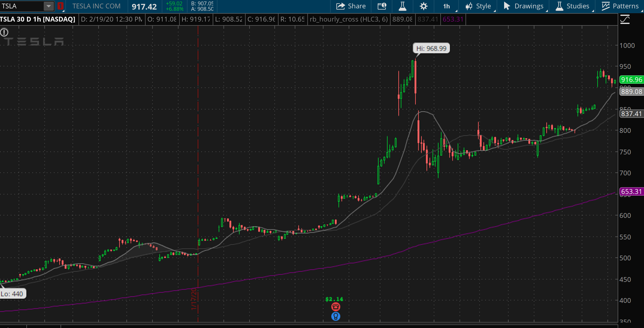Click the exclamation info icon on chart
Image resolution: width=644 pixels, height=328 pixels.
tap(4, 32)
